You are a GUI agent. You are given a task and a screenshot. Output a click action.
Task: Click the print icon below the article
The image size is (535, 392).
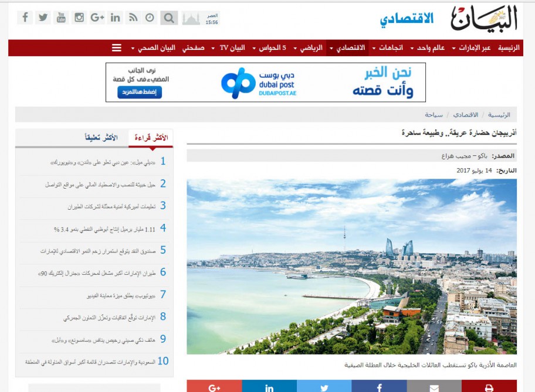pyautogui.click(x=489, y=387)
